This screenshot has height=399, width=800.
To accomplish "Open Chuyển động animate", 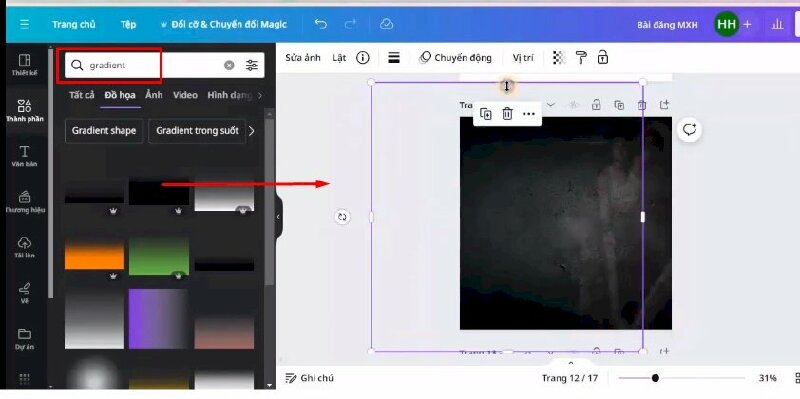I will [455, 58].
